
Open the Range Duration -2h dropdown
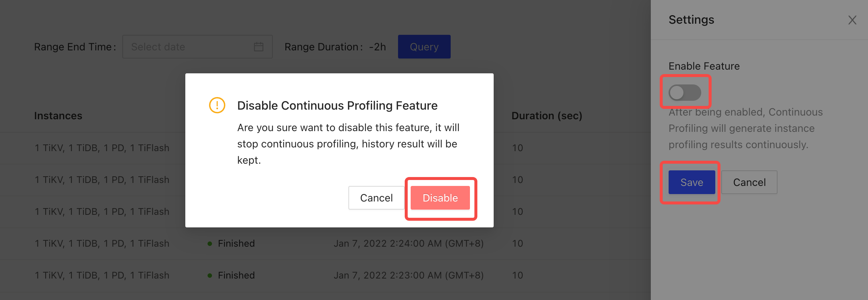[x=377, y=47]
